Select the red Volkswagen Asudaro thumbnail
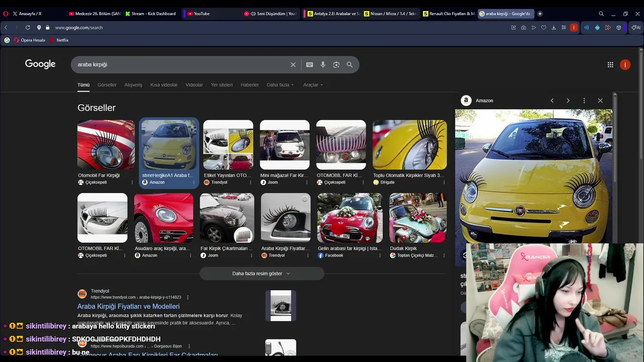Viewport: 644px width, 362px height. (x=164, y=218)
